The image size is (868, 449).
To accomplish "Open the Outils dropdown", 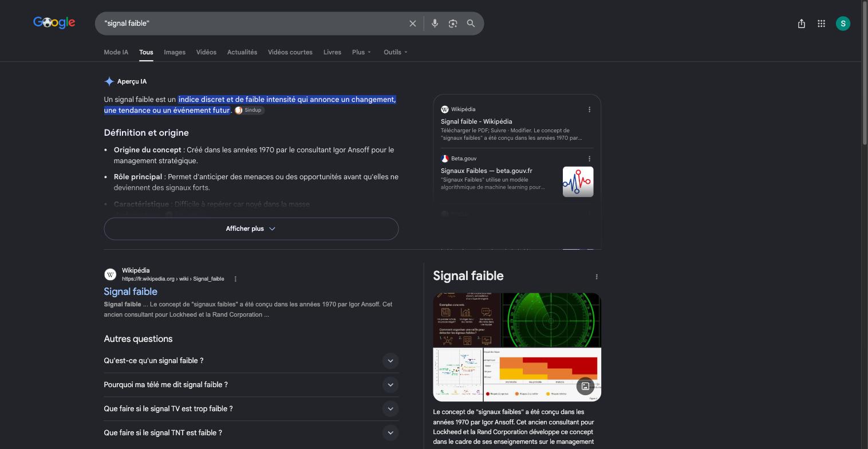I will [x=395, y=52].
